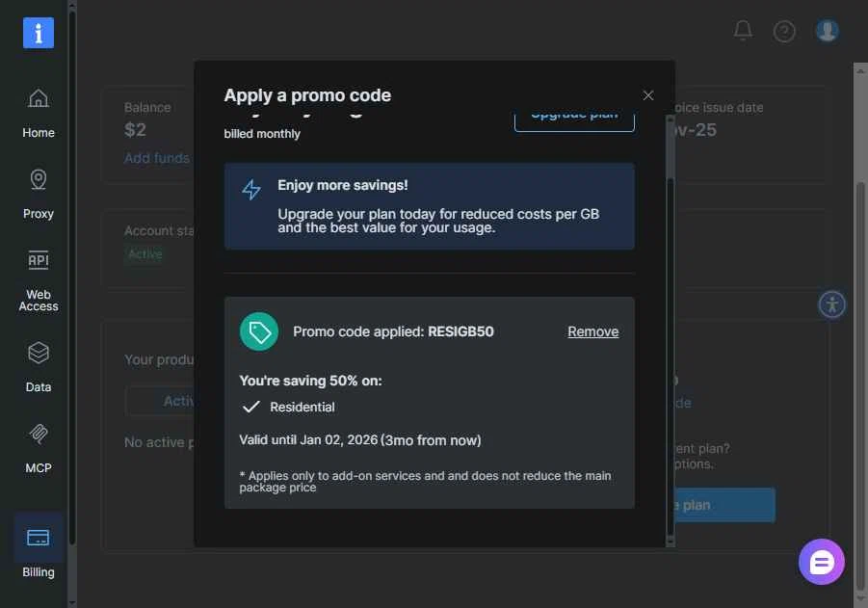Open the Proxy section in sidebar
The height and width of the screenshot is (608, 868).
[x=39, y=195]
